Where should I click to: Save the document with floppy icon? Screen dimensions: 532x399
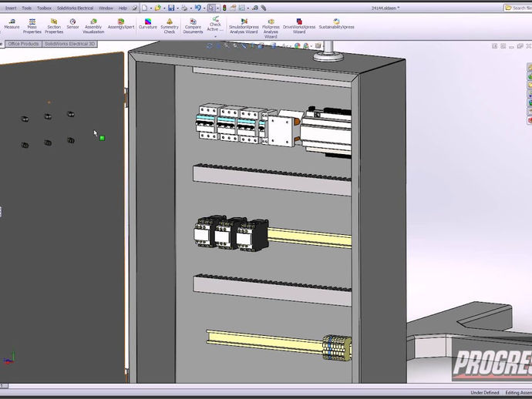pyautogui.click(x=171, y=8)
